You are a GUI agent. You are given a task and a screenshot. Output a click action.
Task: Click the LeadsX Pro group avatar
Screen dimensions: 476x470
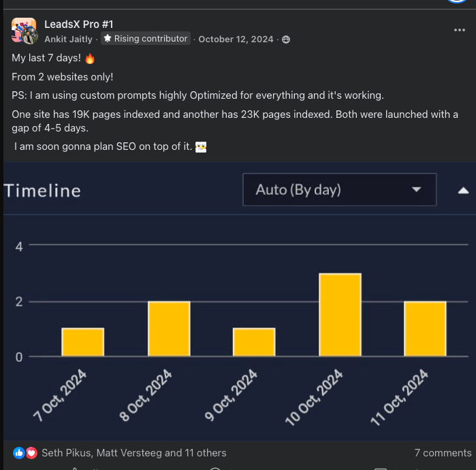tap(24, 31)
